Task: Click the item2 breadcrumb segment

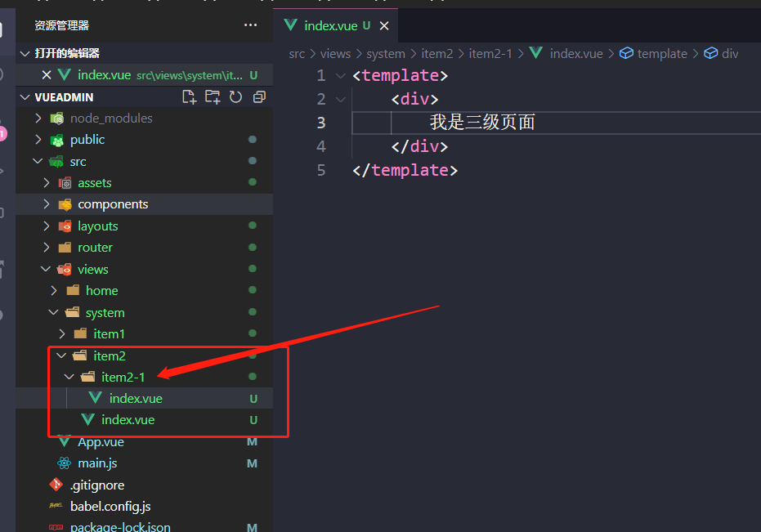Action: (436, 53)
